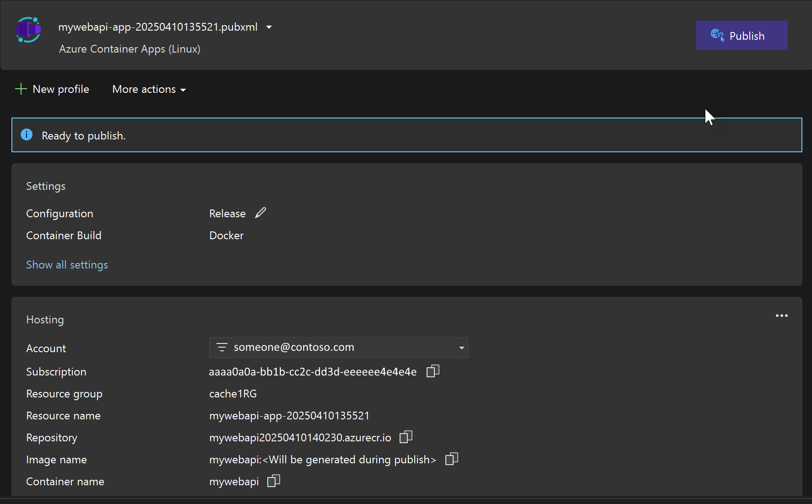The height and width of the screenshot is (504, 812).
Task: Expand the More actions menu
Action: [149, 89]
